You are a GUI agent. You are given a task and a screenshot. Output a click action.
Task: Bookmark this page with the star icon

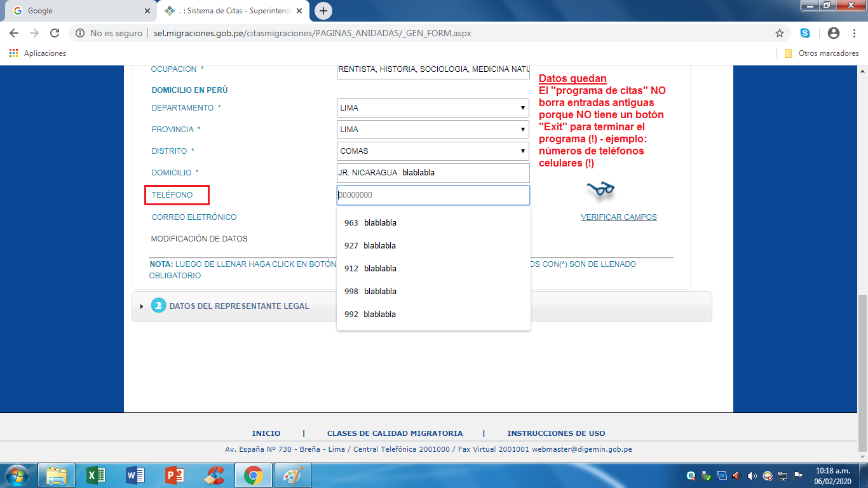tap(780, 33)
